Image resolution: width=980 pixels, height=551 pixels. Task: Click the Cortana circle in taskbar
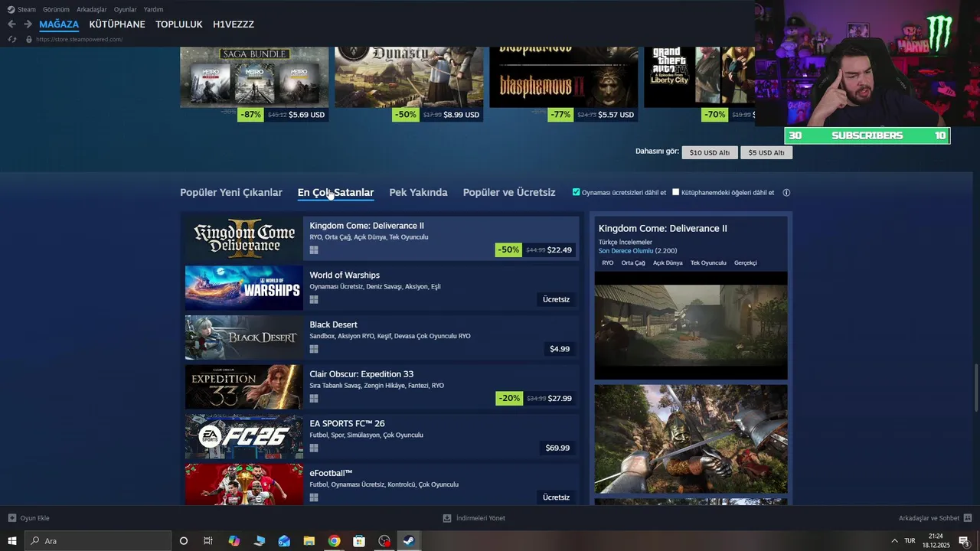point(184,541)
